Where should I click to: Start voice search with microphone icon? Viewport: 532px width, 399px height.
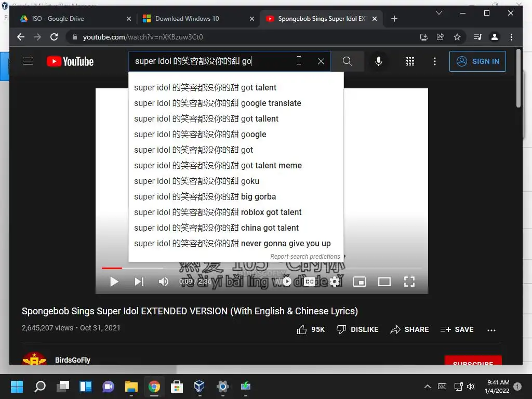pos(379,61)
